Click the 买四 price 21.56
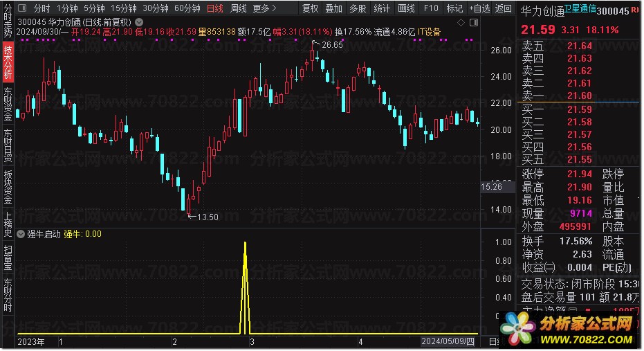 [x=580, y=147]
